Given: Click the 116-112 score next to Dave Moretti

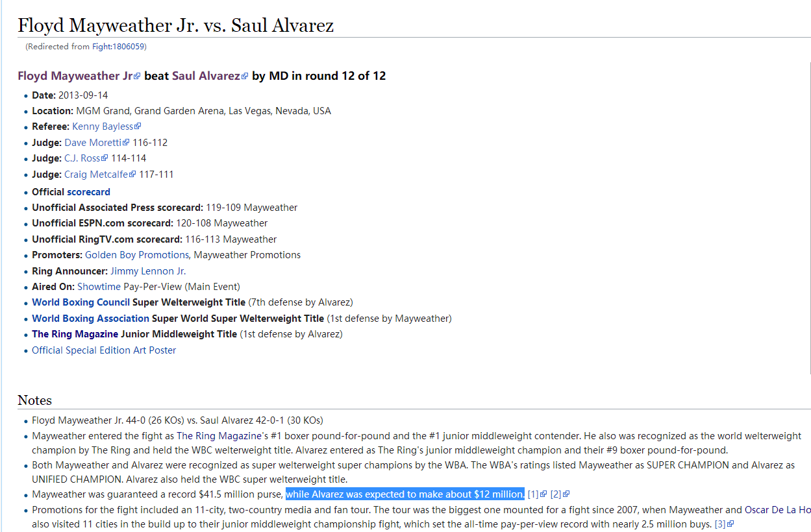Looking at the screenshot, I should 150,143.
